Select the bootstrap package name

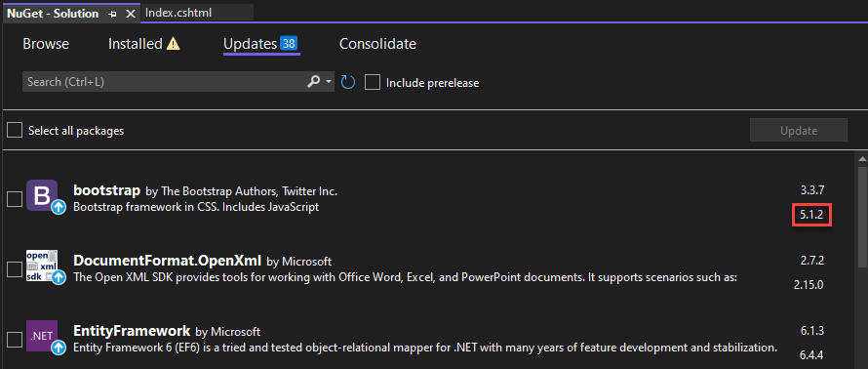107,190
